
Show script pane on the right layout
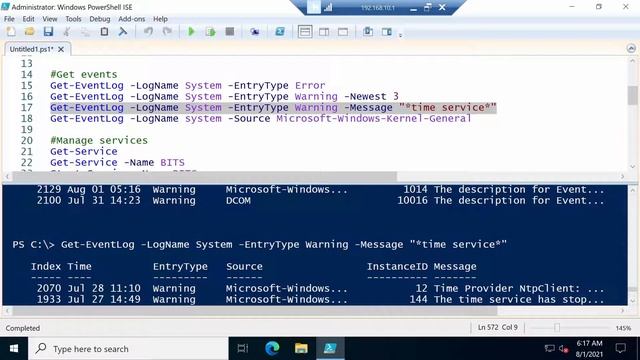pos(324,32)
